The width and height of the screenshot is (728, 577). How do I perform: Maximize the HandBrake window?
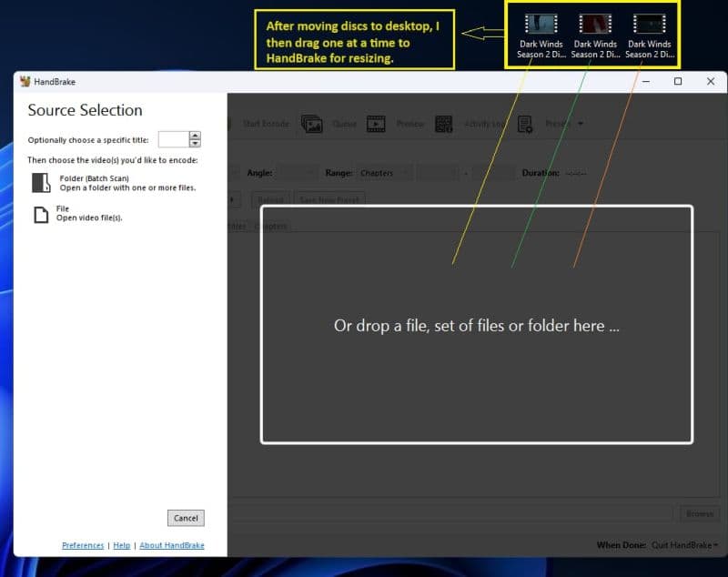tap(678, 82)
